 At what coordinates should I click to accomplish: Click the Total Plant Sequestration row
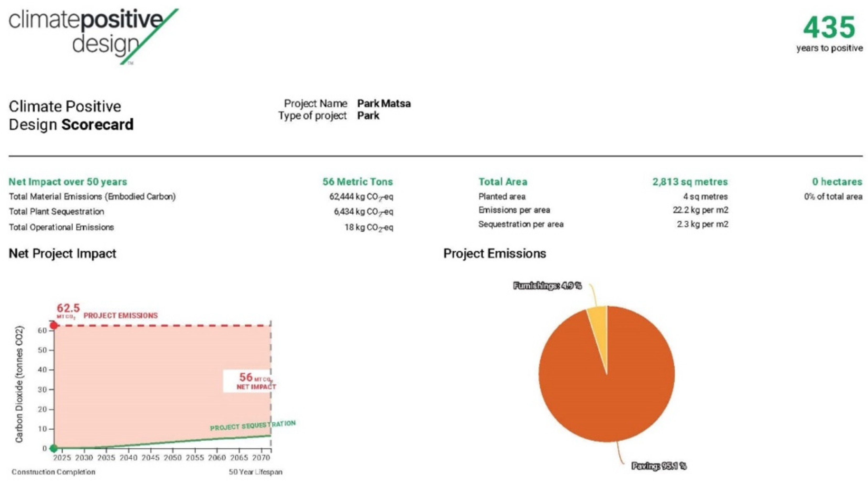(57, 212)
